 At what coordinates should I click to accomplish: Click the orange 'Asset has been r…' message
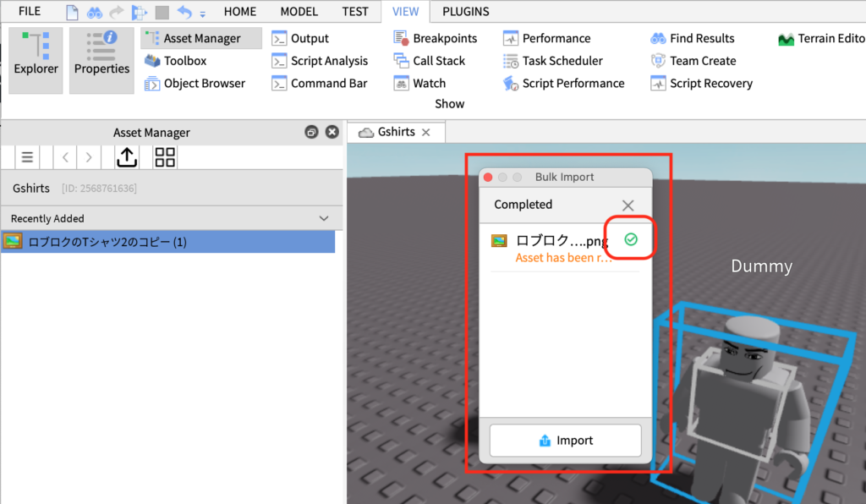point(563,258)
